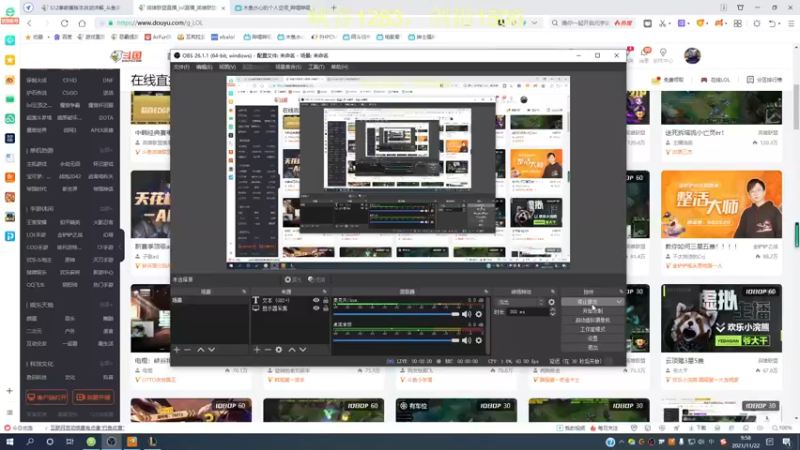Open OBS 工具(T) menu
This screenshot has height=450, width=800.
click(316, 67)
